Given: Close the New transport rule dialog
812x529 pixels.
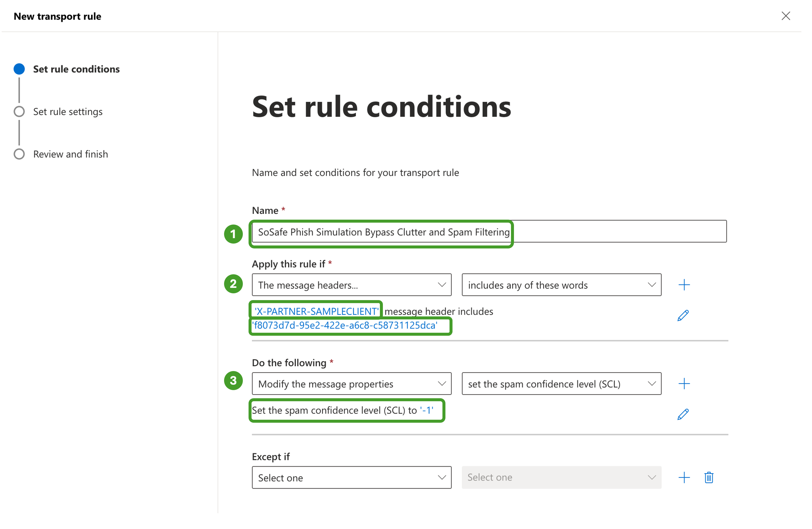Looking at the screenshot, I should (x=785, y=16).
